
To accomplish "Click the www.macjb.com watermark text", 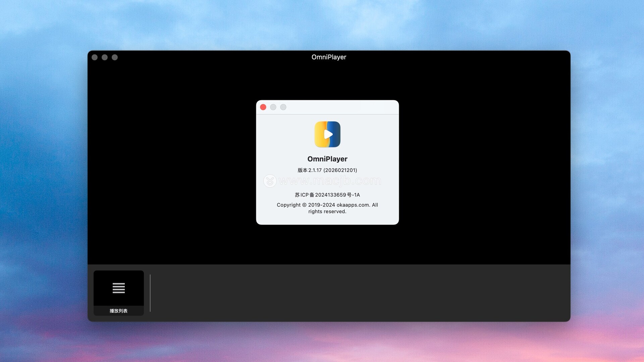I will 329,181.
